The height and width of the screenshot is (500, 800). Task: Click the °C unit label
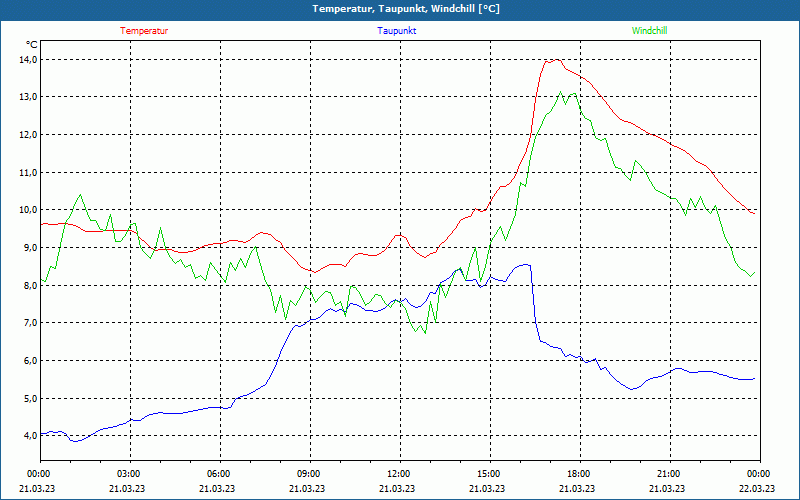click(32, 44)
